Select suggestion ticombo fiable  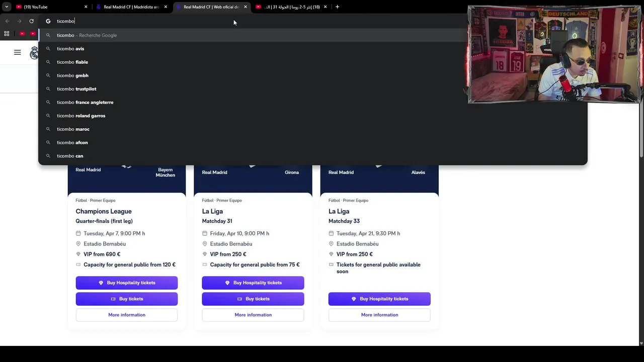[312, 62]
